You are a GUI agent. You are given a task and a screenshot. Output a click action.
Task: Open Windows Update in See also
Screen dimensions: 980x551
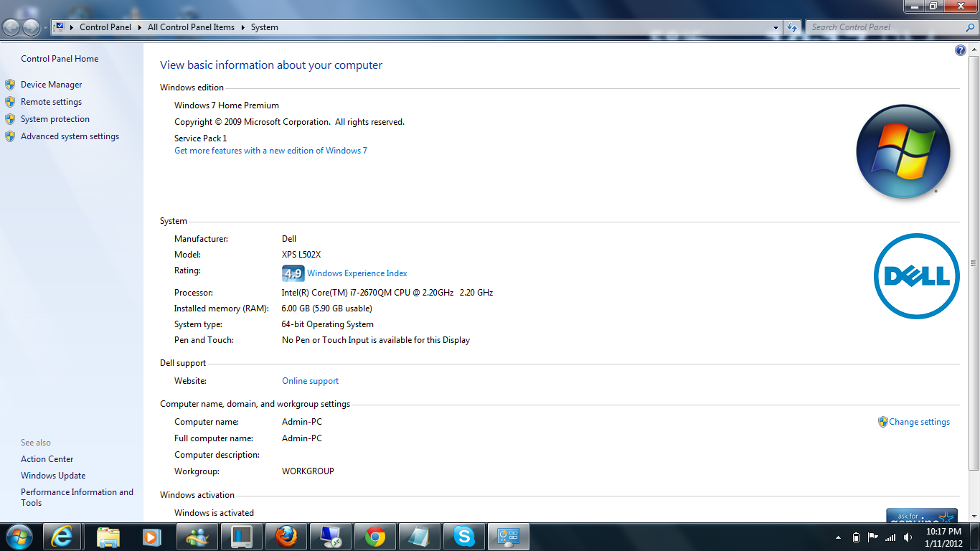point(53,476)
